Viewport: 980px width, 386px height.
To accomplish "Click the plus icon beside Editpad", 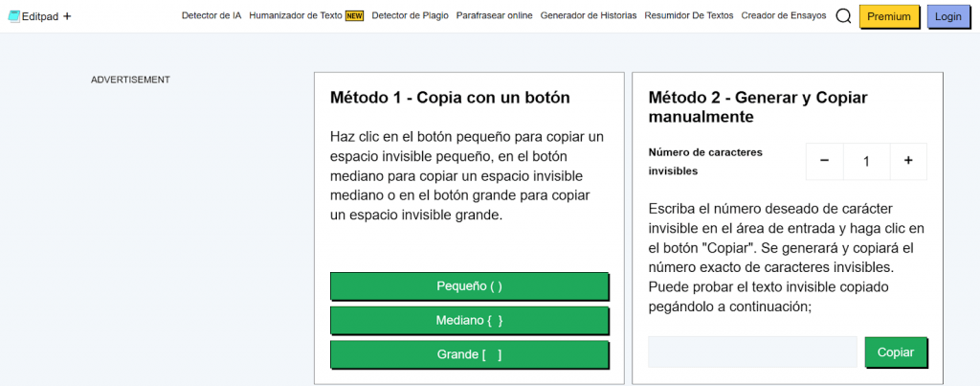I will (x=67, y=16).
